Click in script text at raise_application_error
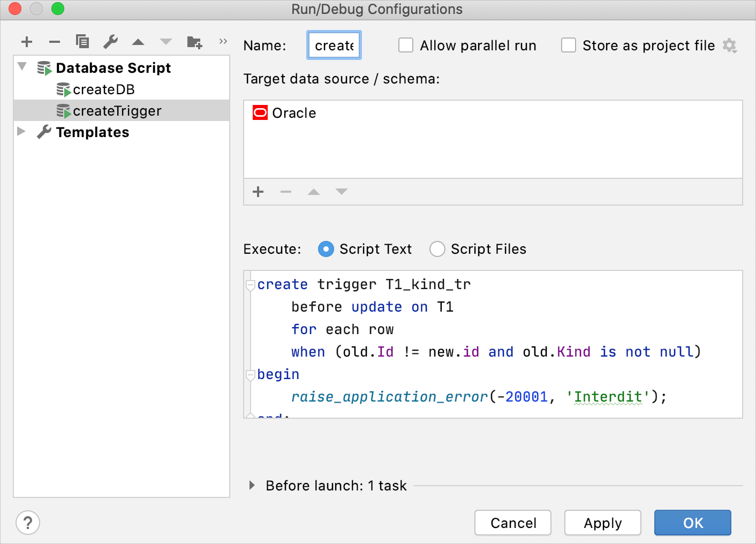 click(x=389, y=397)
